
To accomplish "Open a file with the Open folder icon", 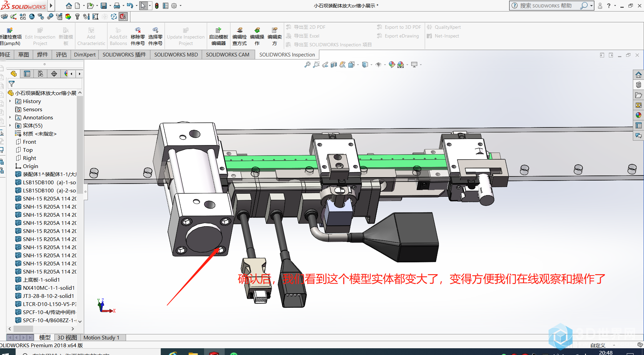I will (90, 6).
